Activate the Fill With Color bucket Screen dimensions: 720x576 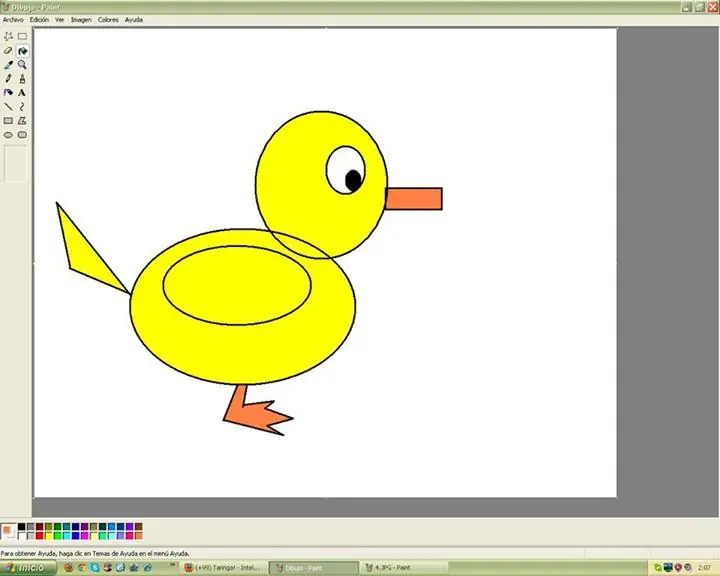tap(22, 51)
